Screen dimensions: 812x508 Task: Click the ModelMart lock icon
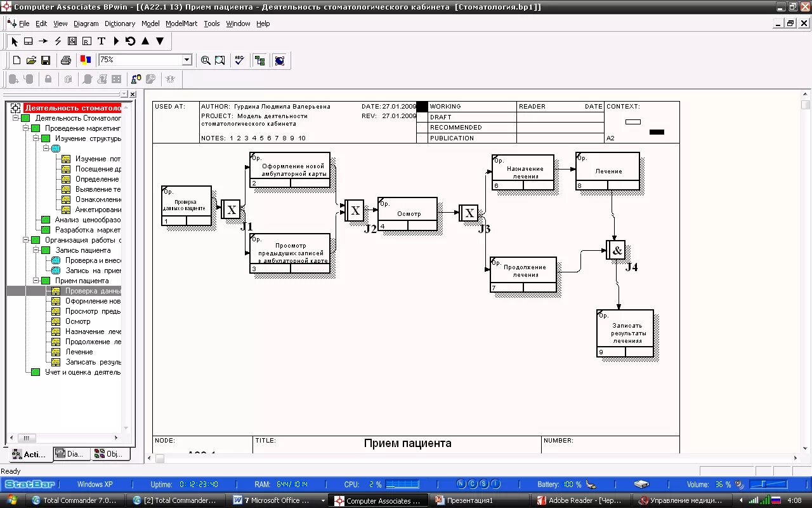coord(48,79)
